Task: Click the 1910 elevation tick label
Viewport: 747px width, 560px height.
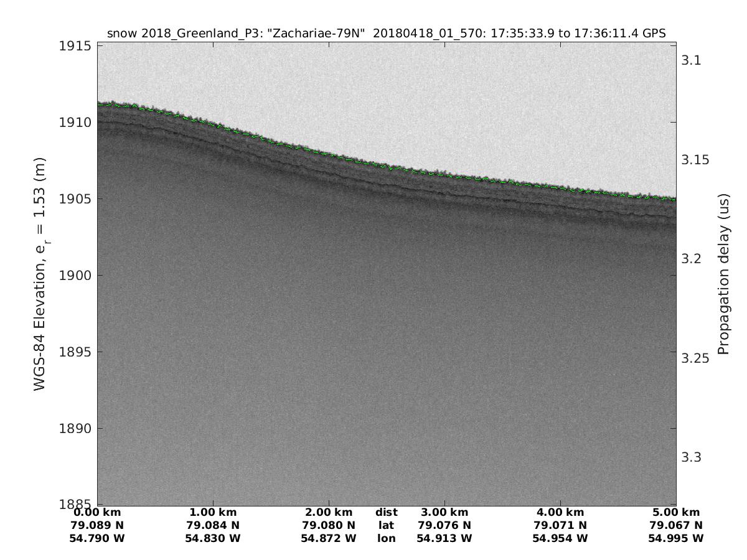Action: point(74,123)
